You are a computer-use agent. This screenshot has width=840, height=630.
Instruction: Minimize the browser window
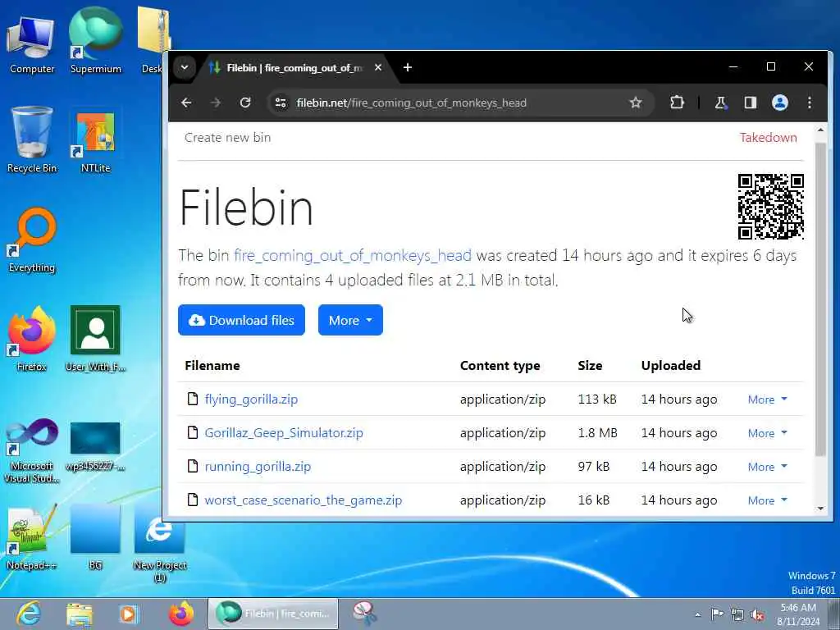coord(733,67)
